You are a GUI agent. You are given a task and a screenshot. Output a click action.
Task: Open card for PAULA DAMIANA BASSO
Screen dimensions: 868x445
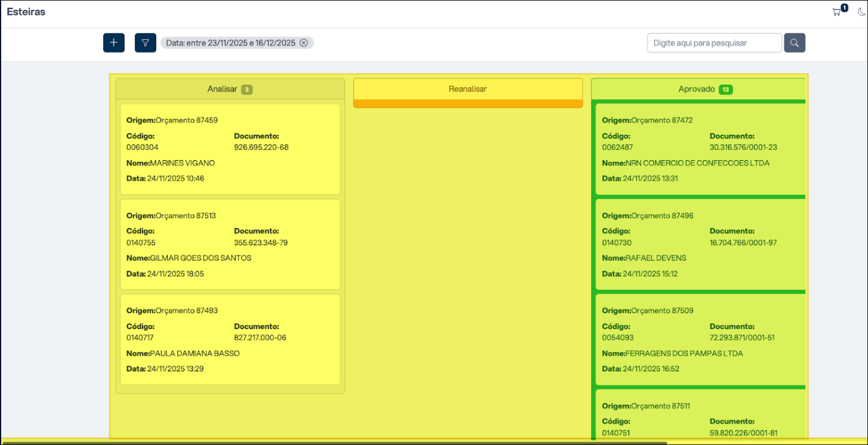click(x=230, y=339)
